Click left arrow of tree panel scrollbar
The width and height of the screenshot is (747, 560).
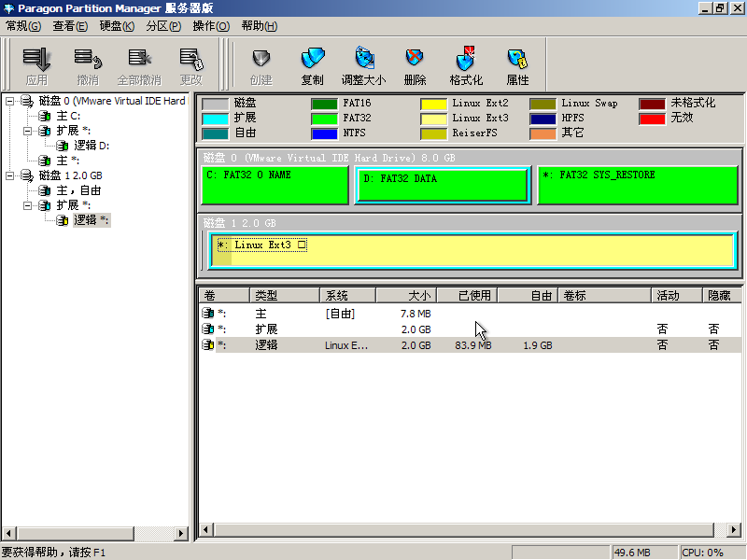click(8, 533)
